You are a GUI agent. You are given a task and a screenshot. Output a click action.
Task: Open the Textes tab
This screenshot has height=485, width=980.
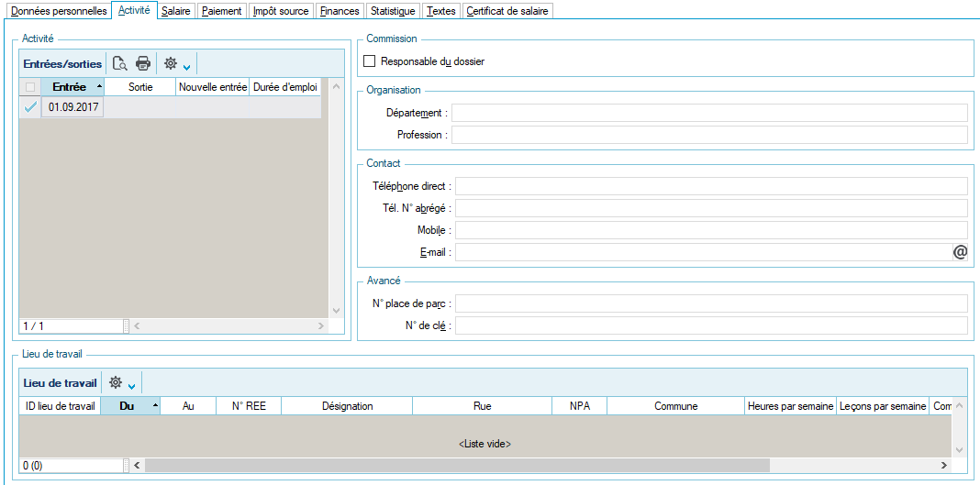(441, 11)
